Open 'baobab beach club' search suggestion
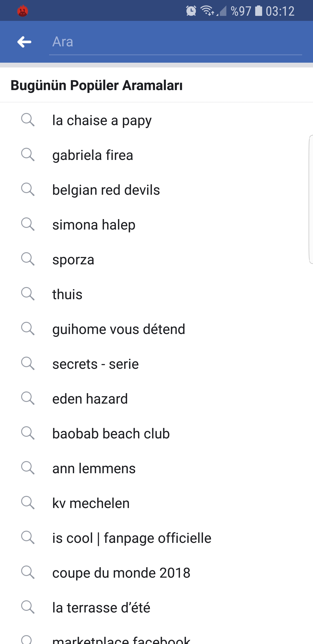The image size is (313, 644). point(156,433)
